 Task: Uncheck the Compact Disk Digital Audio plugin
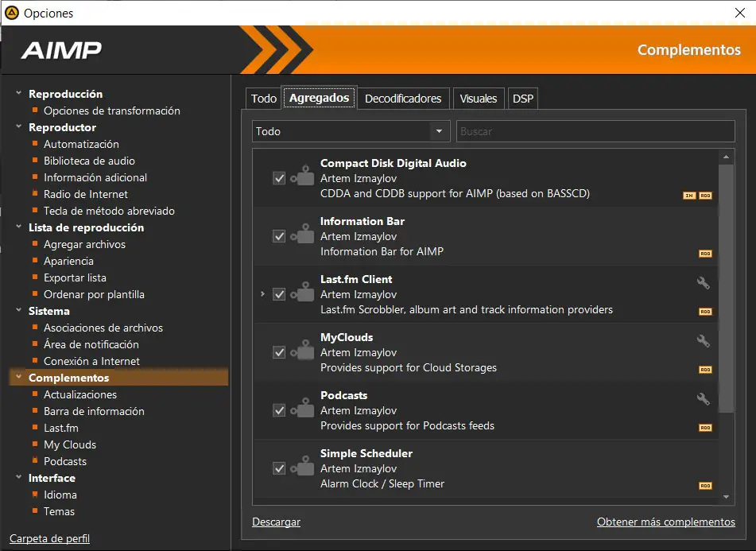coord(279,178)
